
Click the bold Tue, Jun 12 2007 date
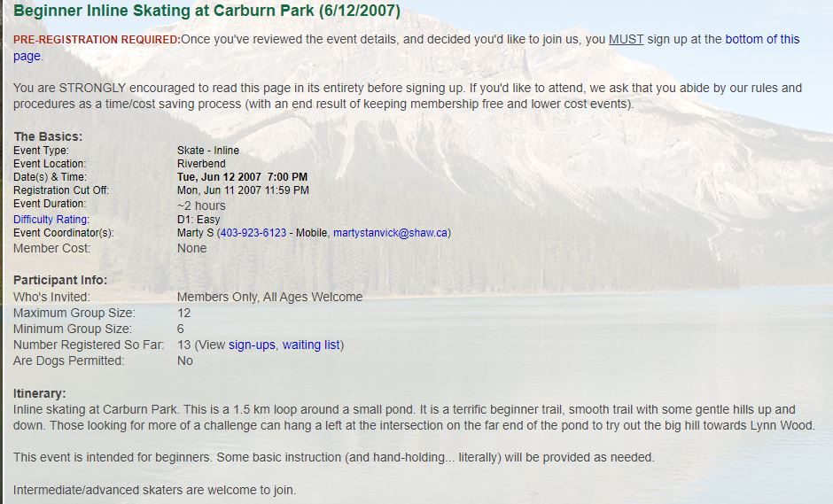219,177
